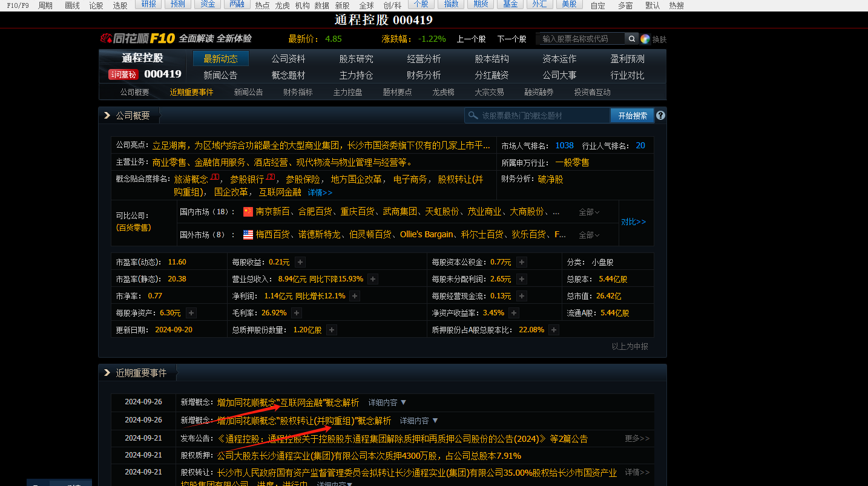Click the 对比>> link
The image size is (868, 486).
click(x=634, y=222)
